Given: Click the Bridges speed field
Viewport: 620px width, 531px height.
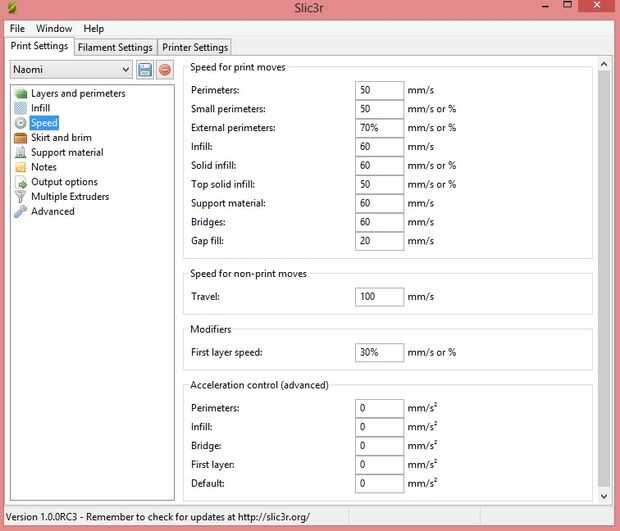Looking at the screenshot, I should (379, 222).
